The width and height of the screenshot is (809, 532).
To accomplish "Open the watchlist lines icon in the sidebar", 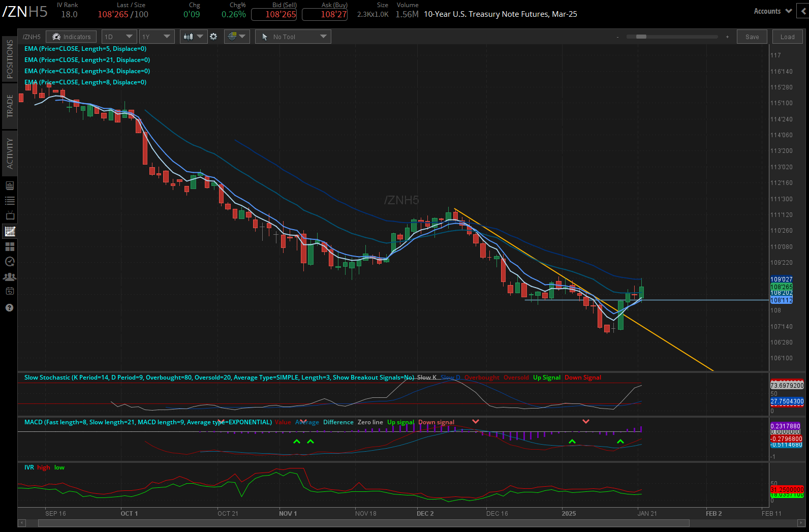I will tap(10, 201).
